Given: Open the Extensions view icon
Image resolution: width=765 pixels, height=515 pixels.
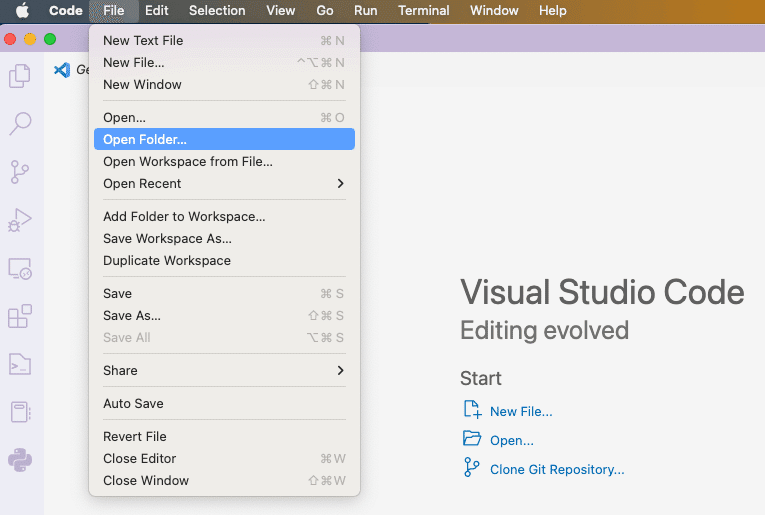Looking at the screenshot, I should [20, 317].
